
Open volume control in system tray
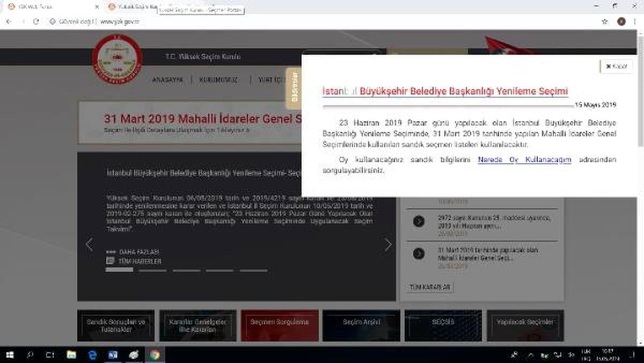[x=571, y=355]
